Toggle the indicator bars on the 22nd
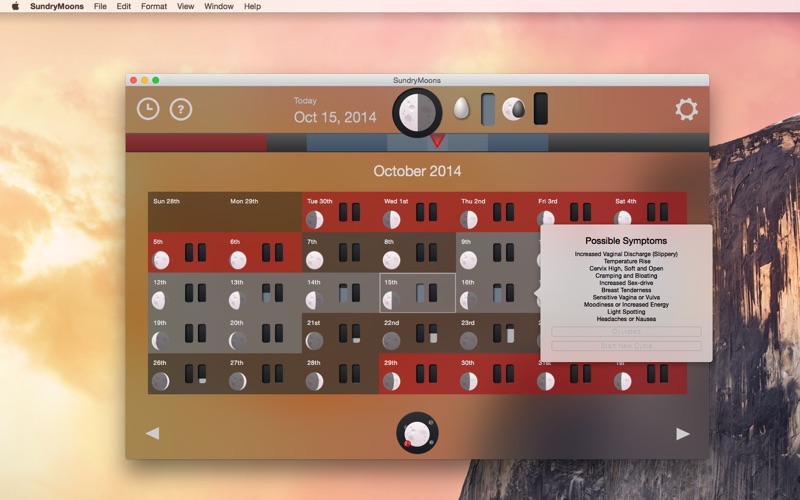800x500 pixels. coord(427,333)
